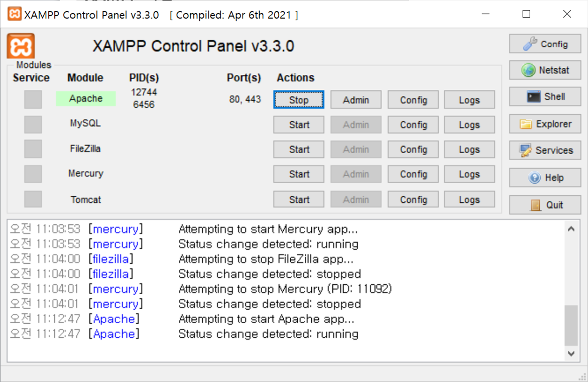Click the greyed Tomcat Admin button
Screen dimensions: 588x382
click(356, 199)
